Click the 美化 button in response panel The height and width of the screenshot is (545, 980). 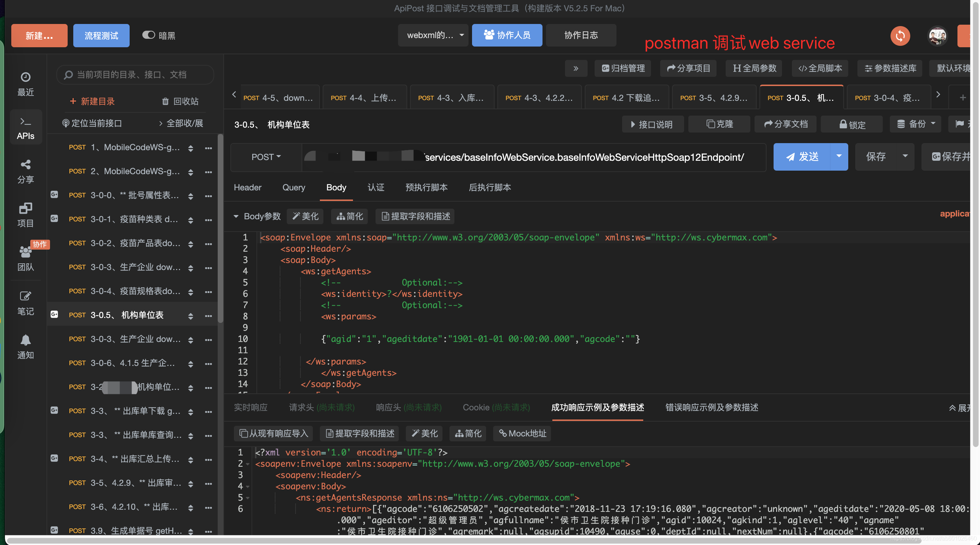(424, 433)
